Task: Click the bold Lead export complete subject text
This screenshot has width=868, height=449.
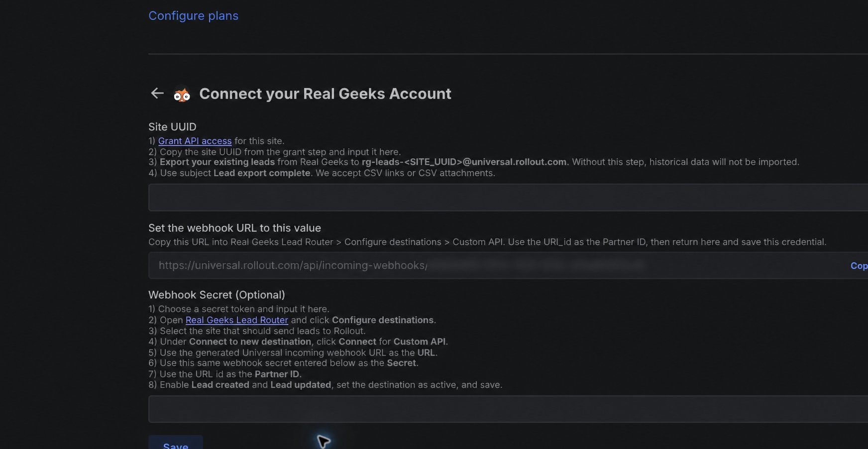Action: [262, 173]
